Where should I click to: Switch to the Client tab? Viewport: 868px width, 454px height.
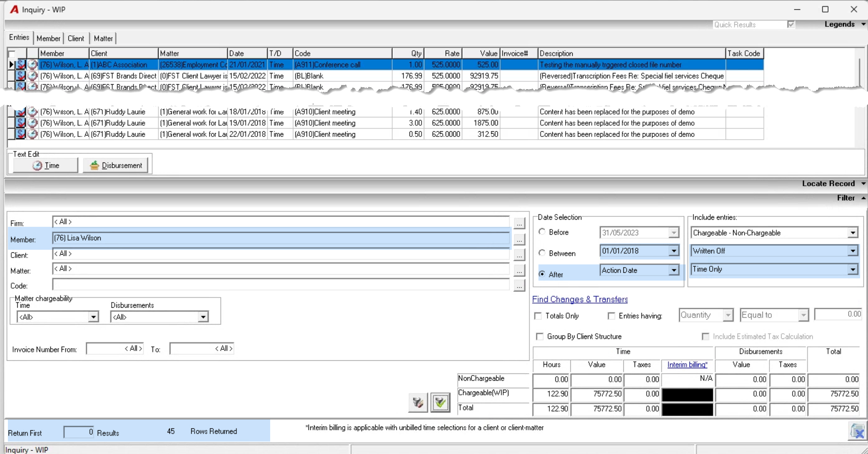point(76,38)
